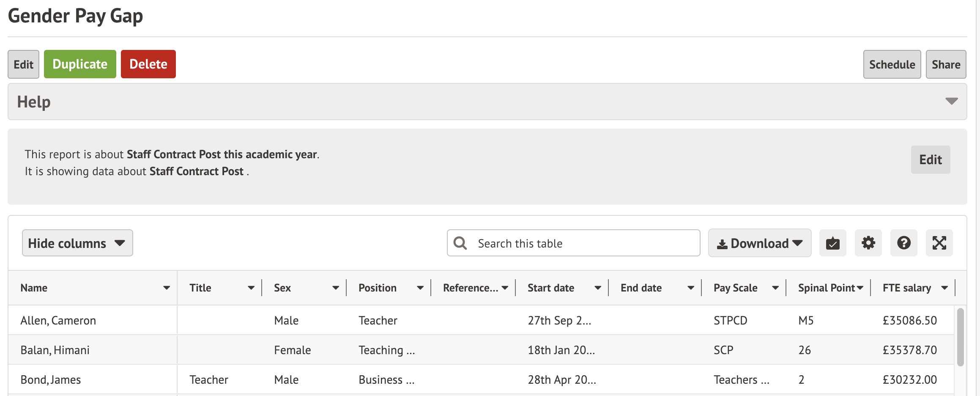
Task: Expand the Help section
Action: pyautogui.click(x=951, y=102)
